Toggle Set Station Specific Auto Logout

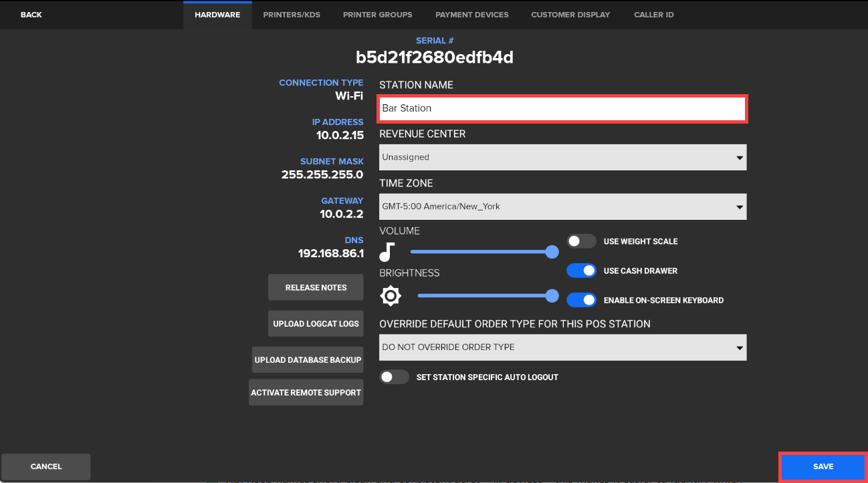pos(394,377)
